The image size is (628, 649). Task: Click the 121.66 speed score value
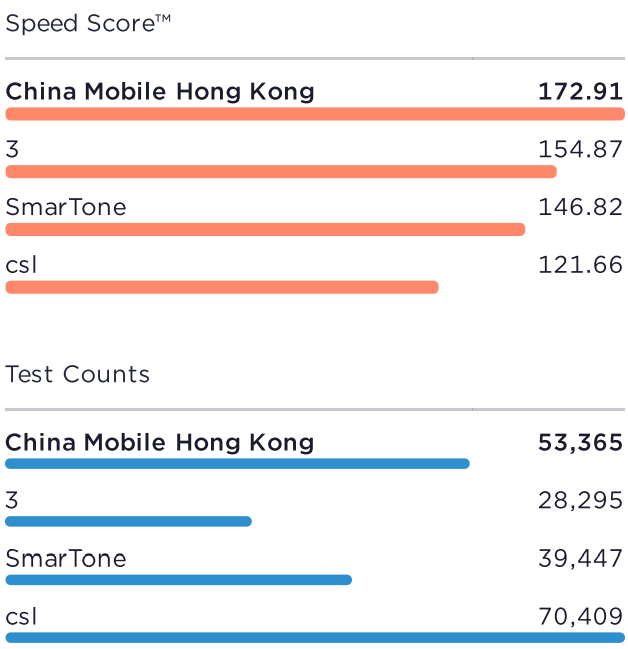580,266
